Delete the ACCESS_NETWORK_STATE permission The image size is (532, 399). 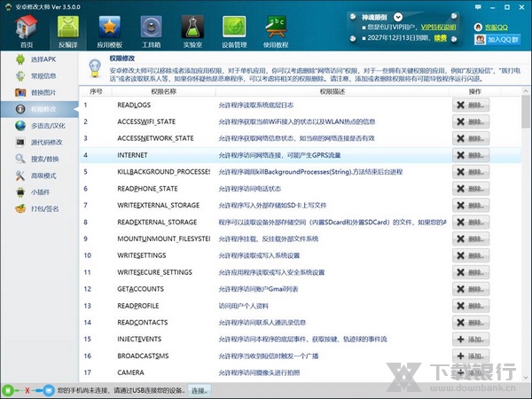pyautogui.click(x=471, y=138)
